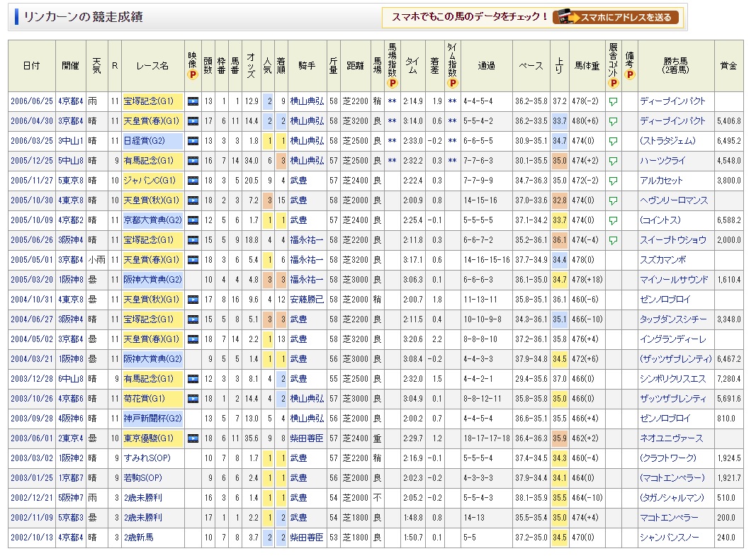
Task: Open runner-up link (ストラタジェム)
Action: 667,141
